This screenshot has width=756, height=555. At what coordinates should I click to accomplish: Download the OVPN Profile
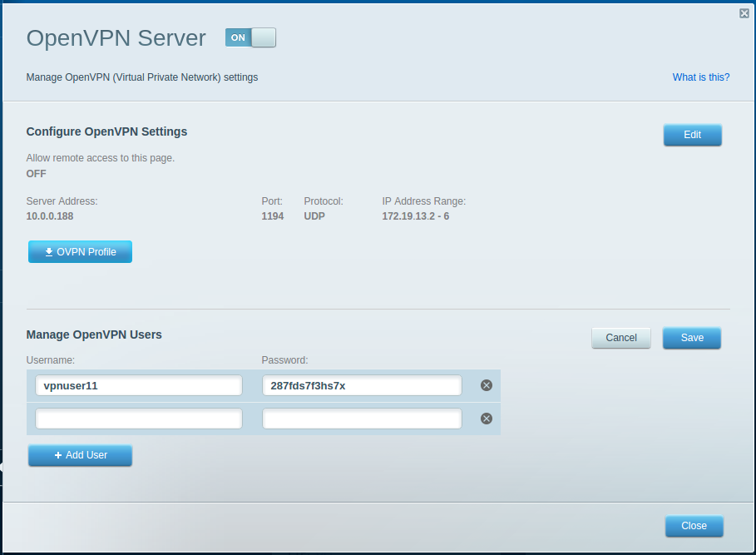point(80,252)
